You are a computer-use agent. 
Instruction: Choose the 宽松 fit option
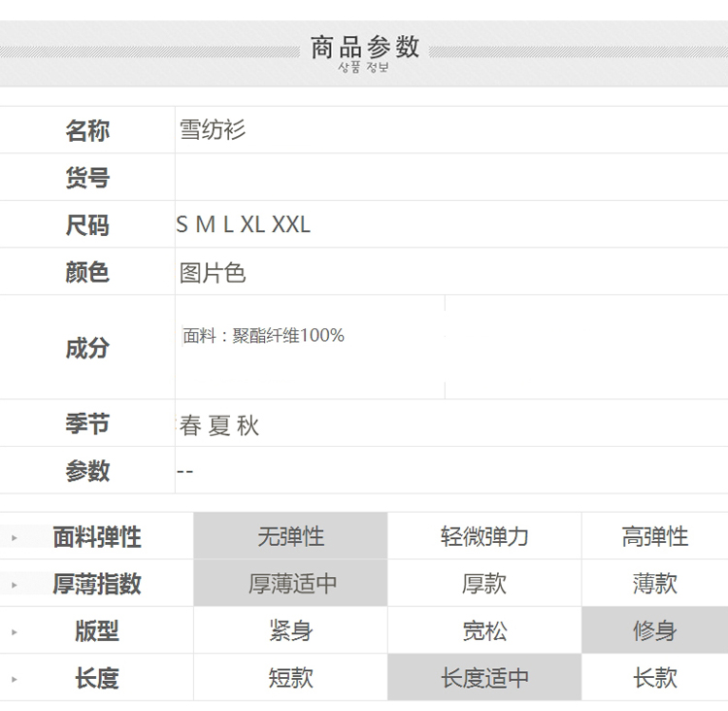click(484, 630)
